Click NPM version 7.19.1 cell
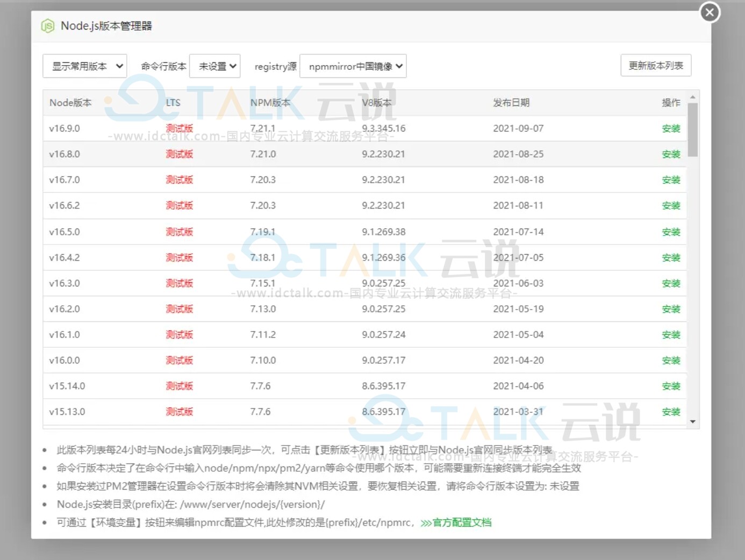 tap(263, 232)
